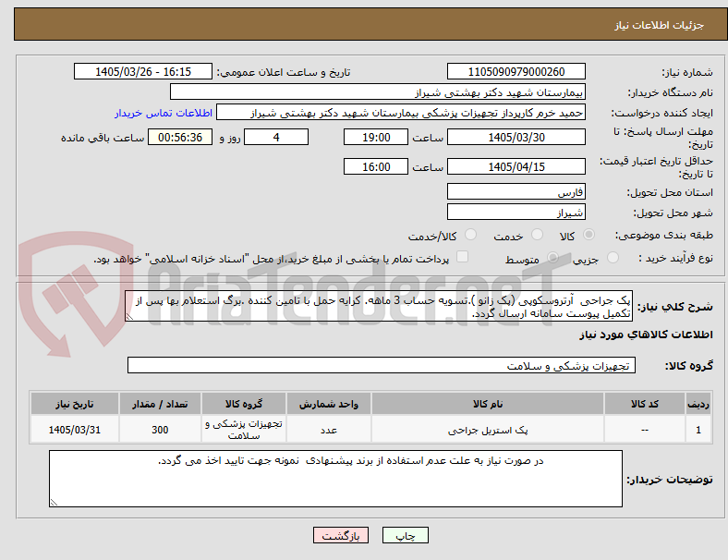Click the remaining time countdown 00:56:36
The image size is (728, 560).
click(x=180, y=138)
